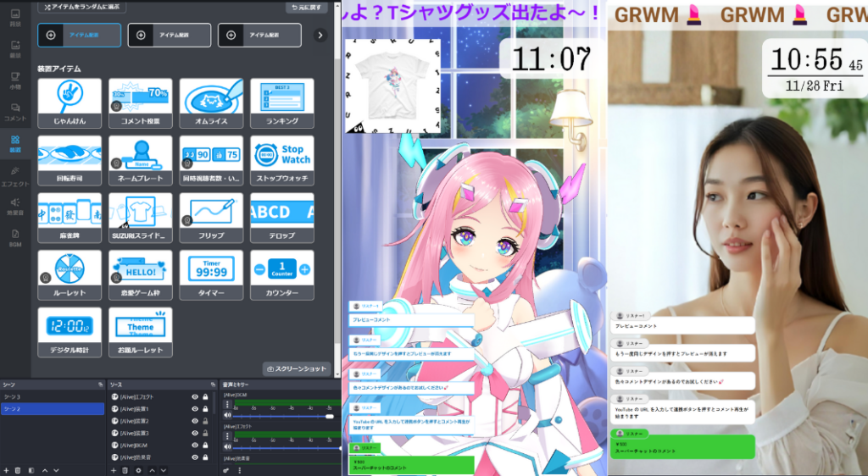Screen dimensions: 868x476
Task: Open source properties gear icon
Action: [x=138, y=470]
